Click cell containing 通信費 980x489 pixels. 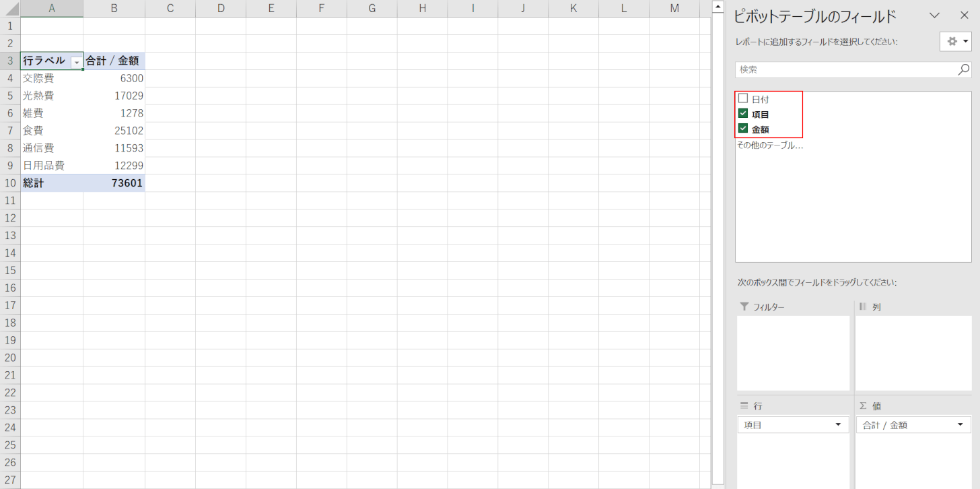(52, 148)
